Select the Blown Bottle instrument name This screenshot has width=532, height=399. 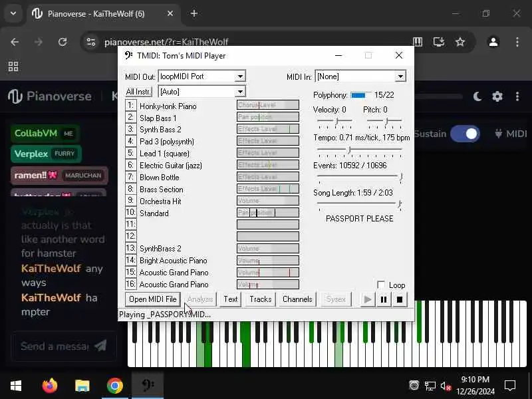pos(159,178)
